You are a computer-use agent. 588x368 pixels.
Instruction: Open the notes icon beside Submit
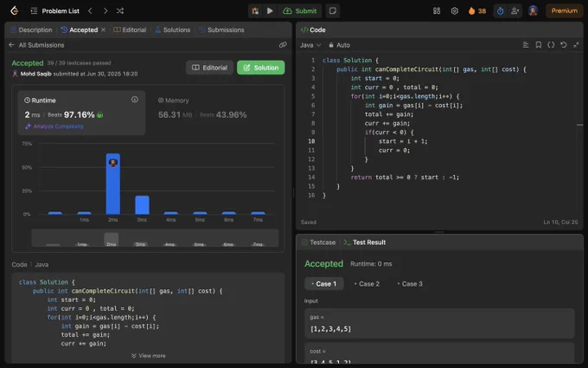tap(333, 11)
